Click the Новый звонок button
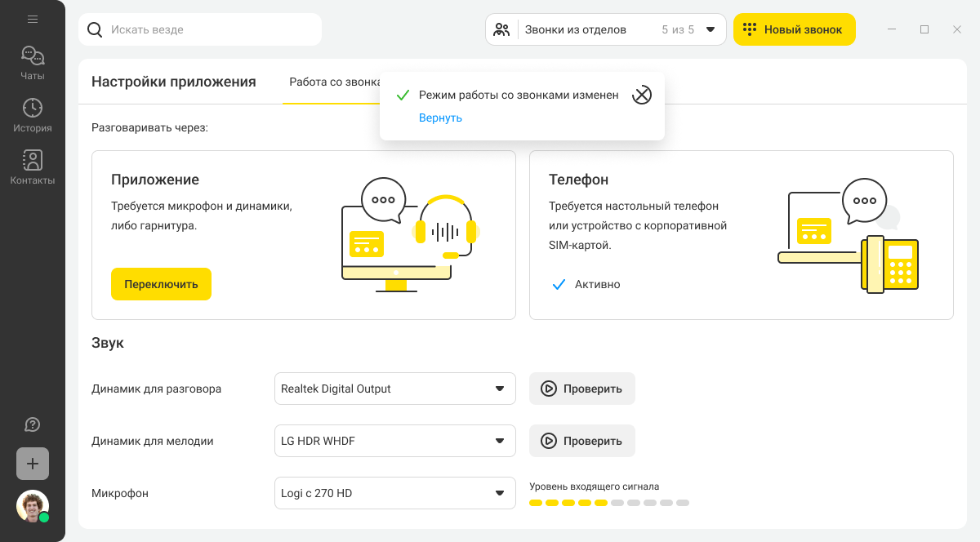Viewport: 980px width, 542px height. [x=795, y=29]
